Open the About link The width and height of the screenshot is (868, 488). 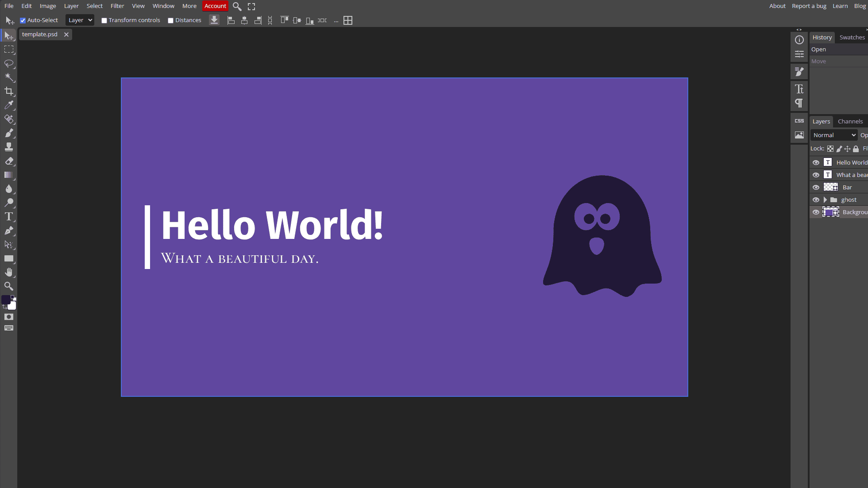777,6
